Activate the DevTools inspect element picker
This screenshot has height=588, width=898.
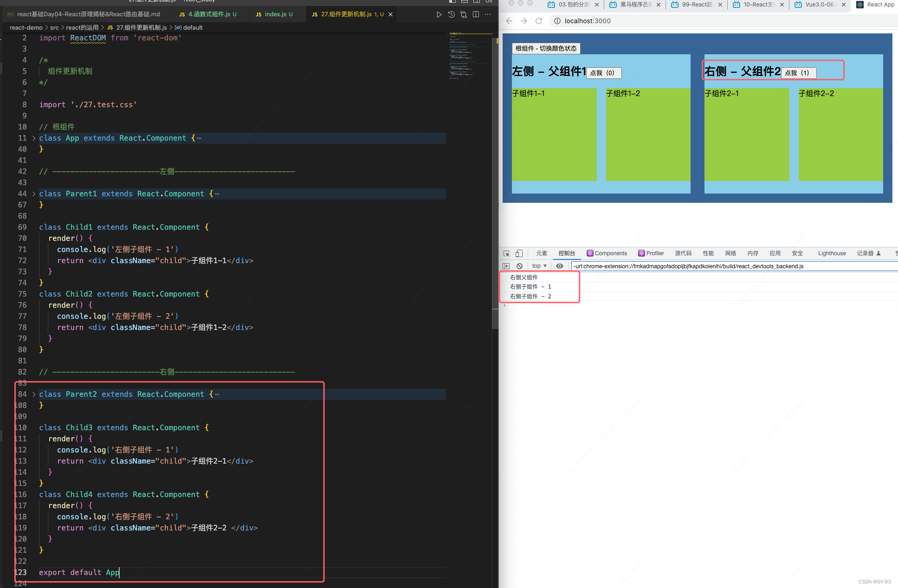(x=507, y=253)
